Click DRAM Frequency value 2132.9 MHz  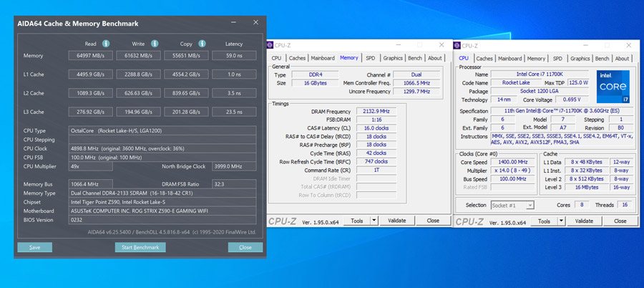pyautogui.click(x=376, y=111)
